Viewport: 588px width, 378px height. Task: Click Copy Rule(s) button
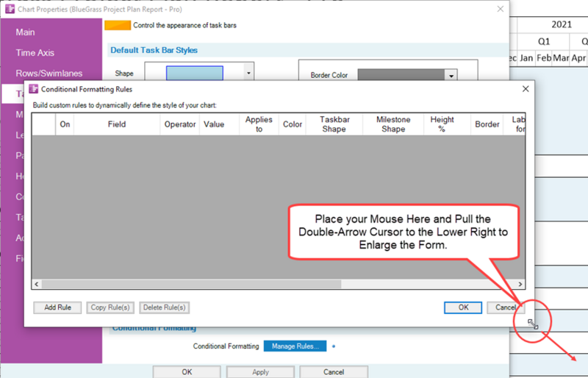[x=110, y=307]
